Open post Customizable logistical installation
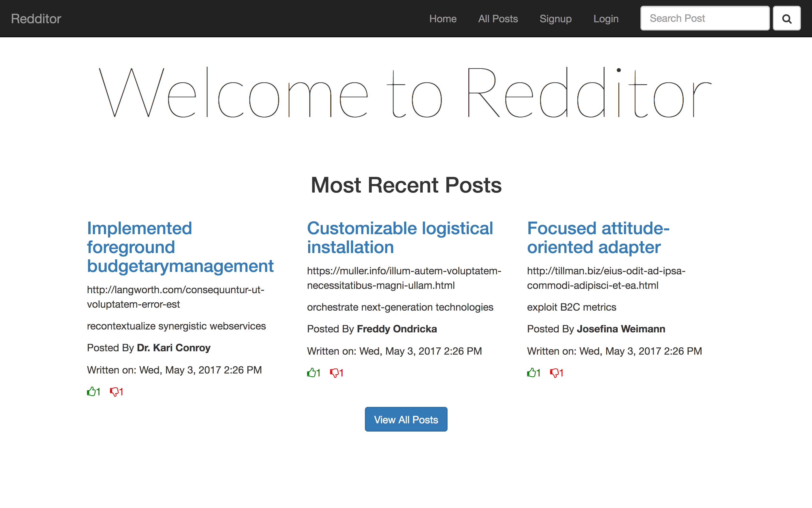The image size is (812, 508). [400, 238]
